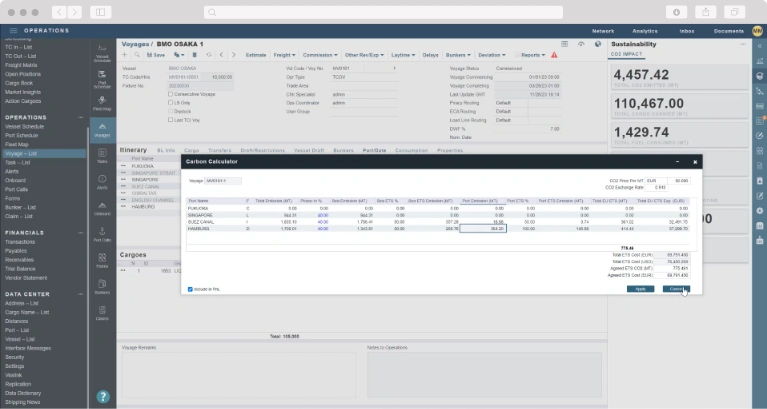The height and width of the screenshot is (409, 767).
Task: Click the Voyage number field in Carbon Calculator
Action: (x=224, y=181)
